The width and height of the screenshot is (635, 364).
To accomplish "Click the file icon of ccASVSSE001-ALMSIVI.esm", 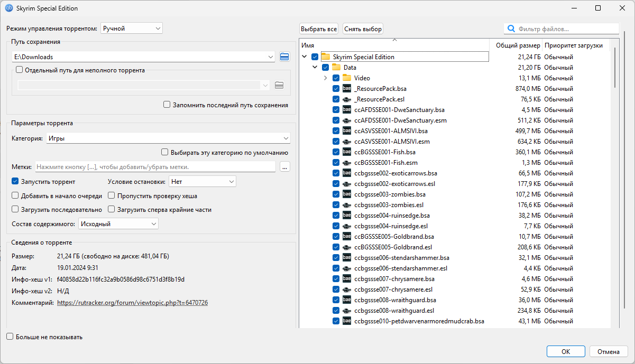I will pyautogui.click(x=347, y=141).
